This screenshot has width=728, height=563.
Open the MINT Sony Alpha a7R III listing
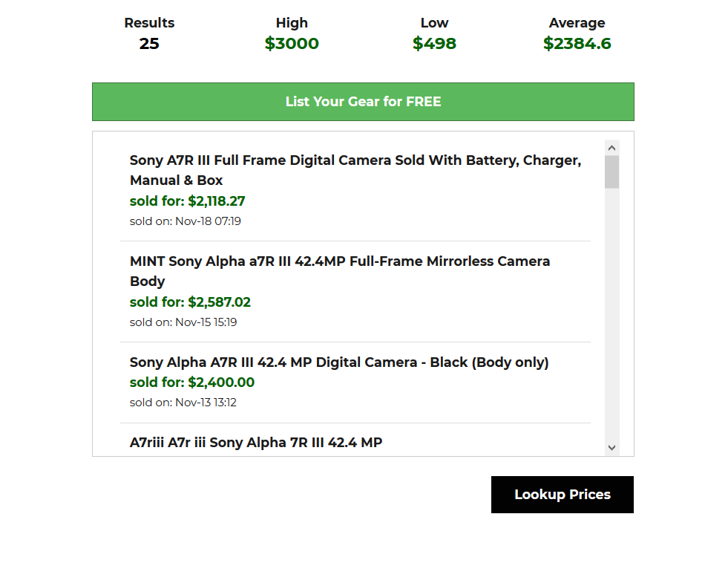tap(340, 271)
